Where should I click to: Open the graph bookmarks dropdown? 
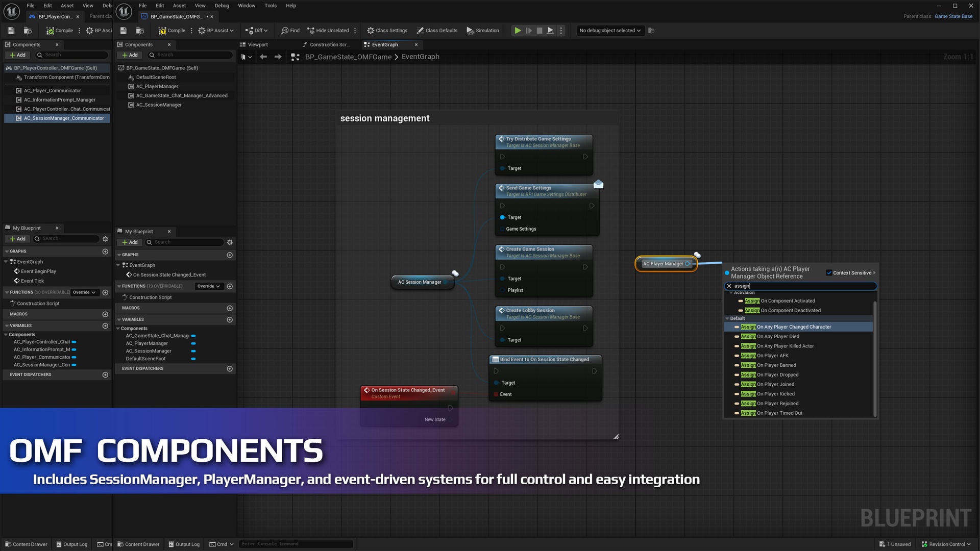(247, 57)
